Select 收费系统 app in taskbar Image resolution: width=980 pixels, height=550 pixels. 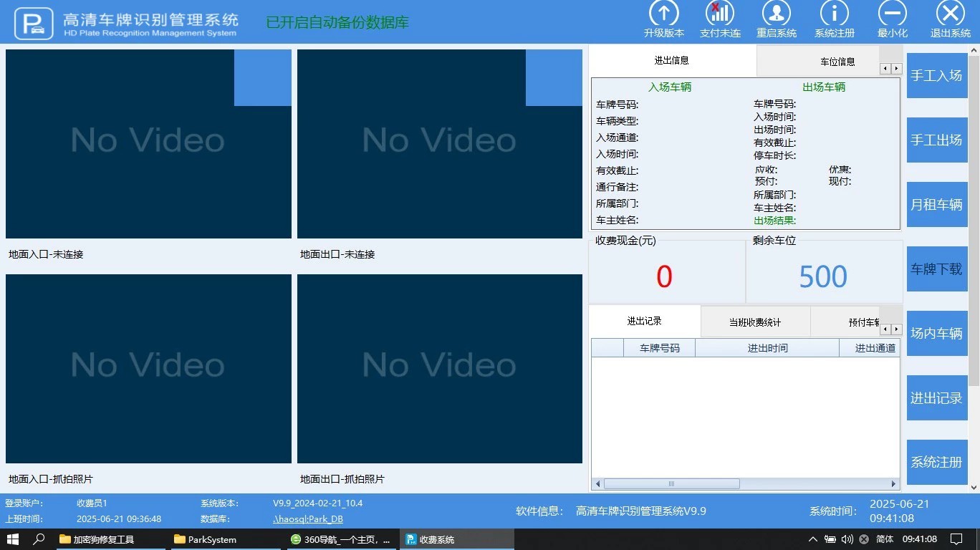456,539
